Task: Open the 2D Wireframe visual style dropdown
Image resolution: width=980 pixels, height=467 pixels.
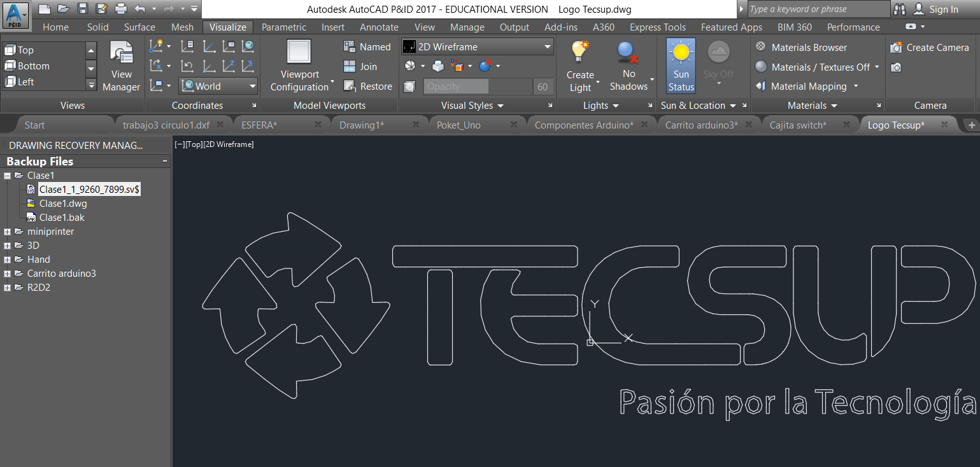Action: [x=478, y=46]
